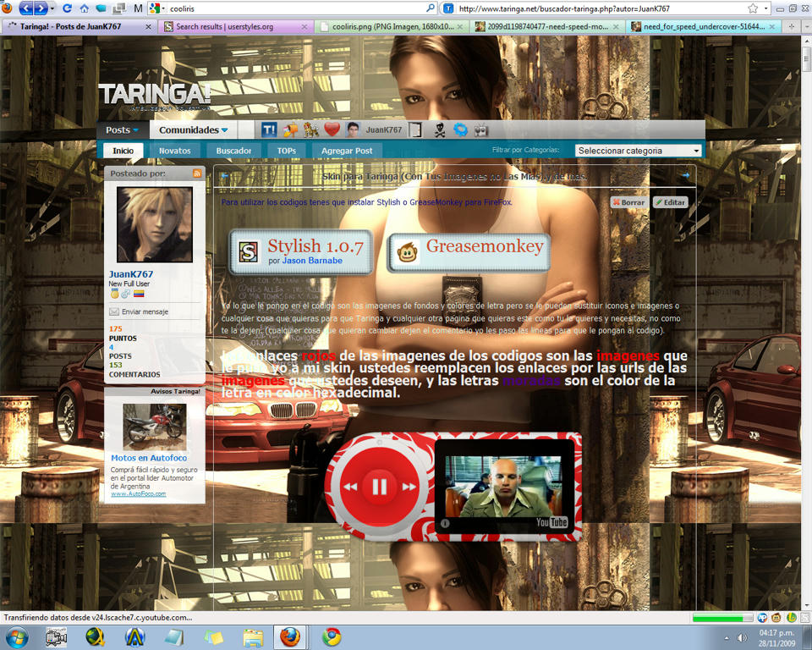Go to the browser home page icon
The height and width of the screenshot is (650, 812).
pos(84,8)
